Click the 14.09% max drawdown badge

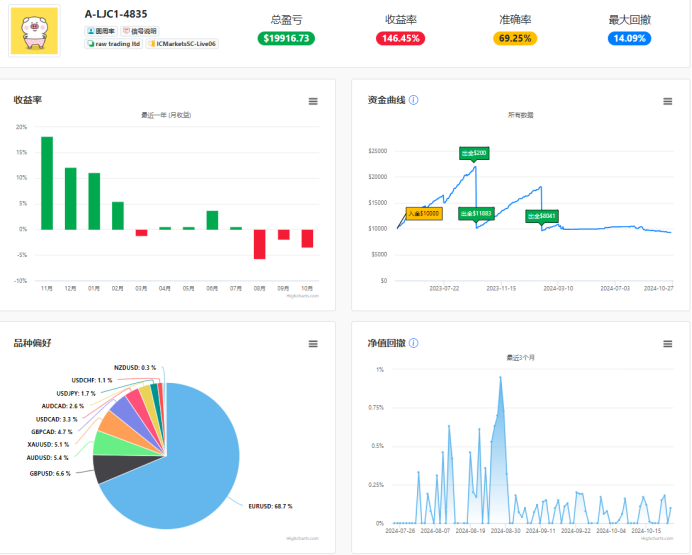(x=629, y=38)
